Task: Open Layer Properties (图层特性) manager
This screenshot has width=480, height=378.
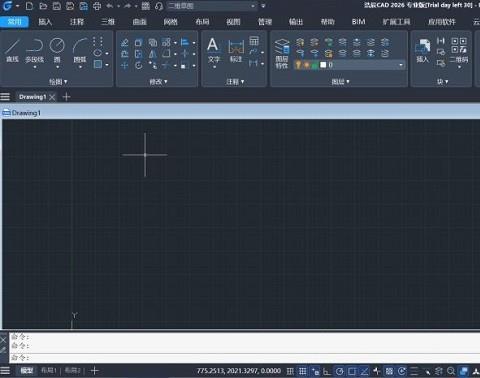Action: coord(282,53)
